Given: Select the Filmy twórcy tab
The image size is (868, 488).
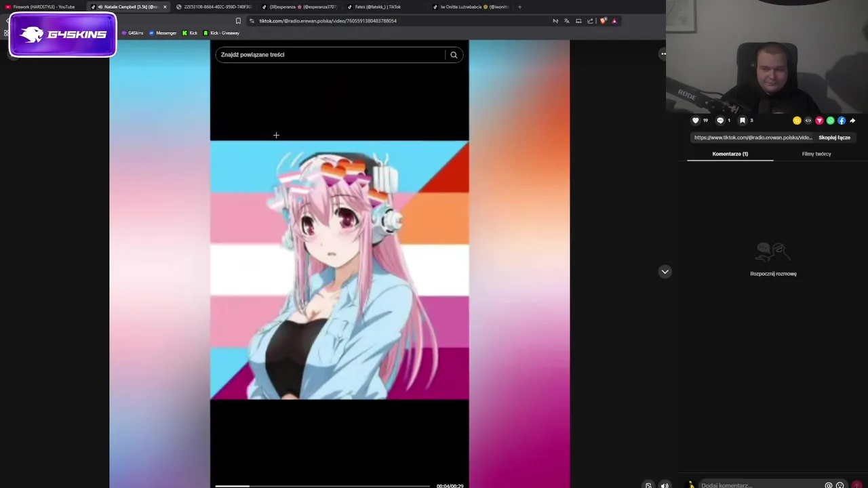Looking at the screenshot, I should point(816,154).
